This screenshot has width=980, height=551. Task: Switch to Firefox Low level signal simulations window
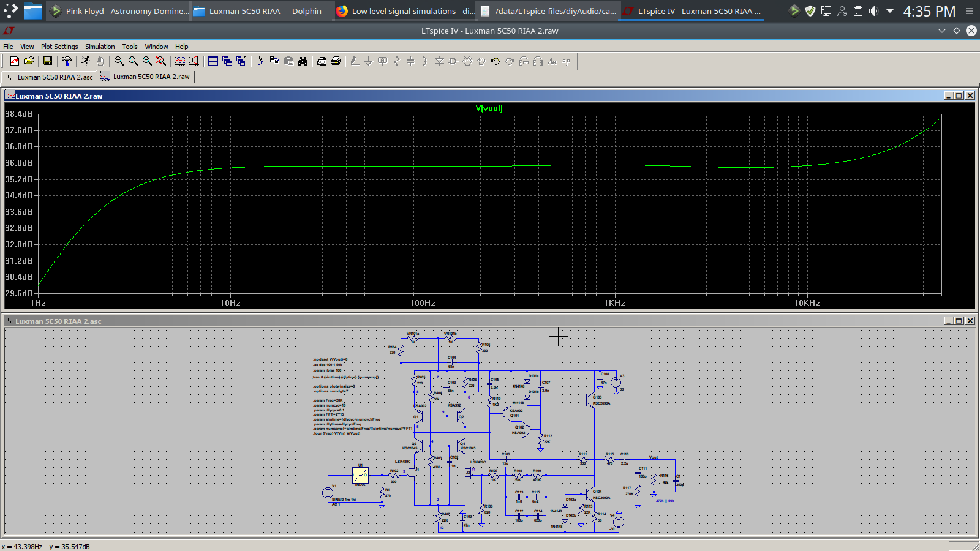click(405, 11)
